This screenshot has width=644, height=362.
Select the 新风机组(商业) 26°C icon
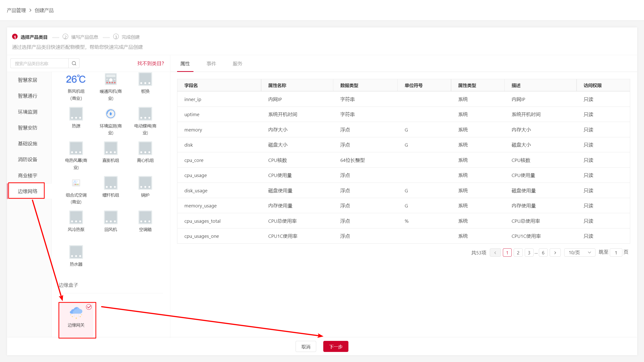tap(76, 79)
